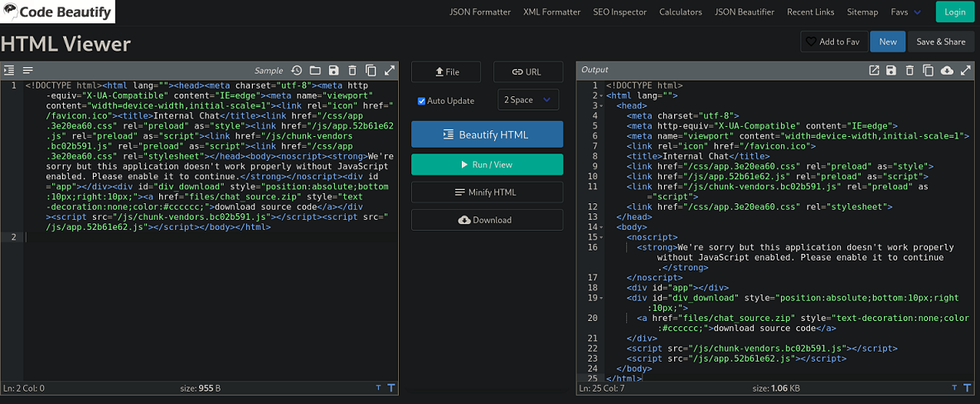Click the history icon in input editor
Screen dimensions: 980x404
[296, 71]
